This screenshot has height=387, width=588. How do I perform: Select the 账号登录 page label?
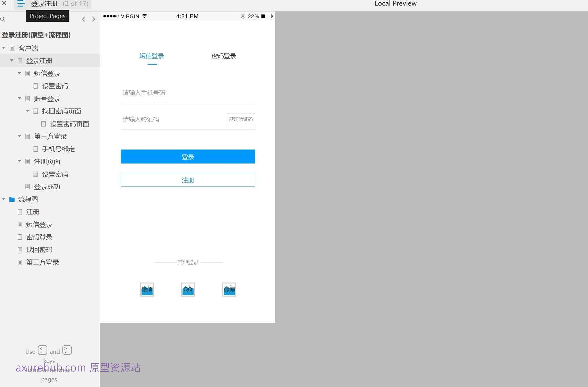point(47,99)
